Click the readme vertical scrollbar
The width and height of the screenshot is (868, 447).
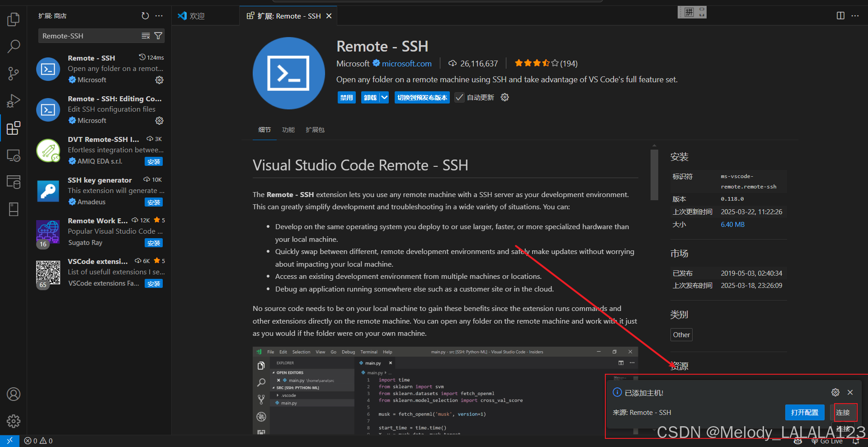pos(654,174)
